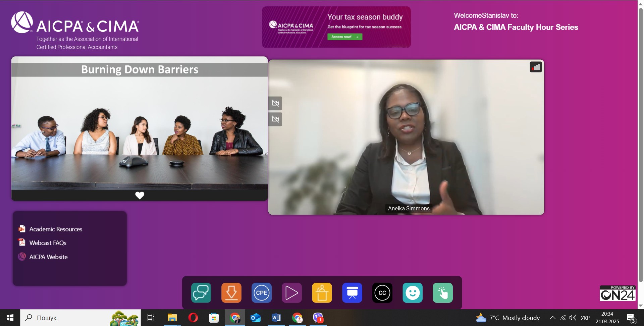Switch keyboard language via УКР indicator

[x=585, y=318]
